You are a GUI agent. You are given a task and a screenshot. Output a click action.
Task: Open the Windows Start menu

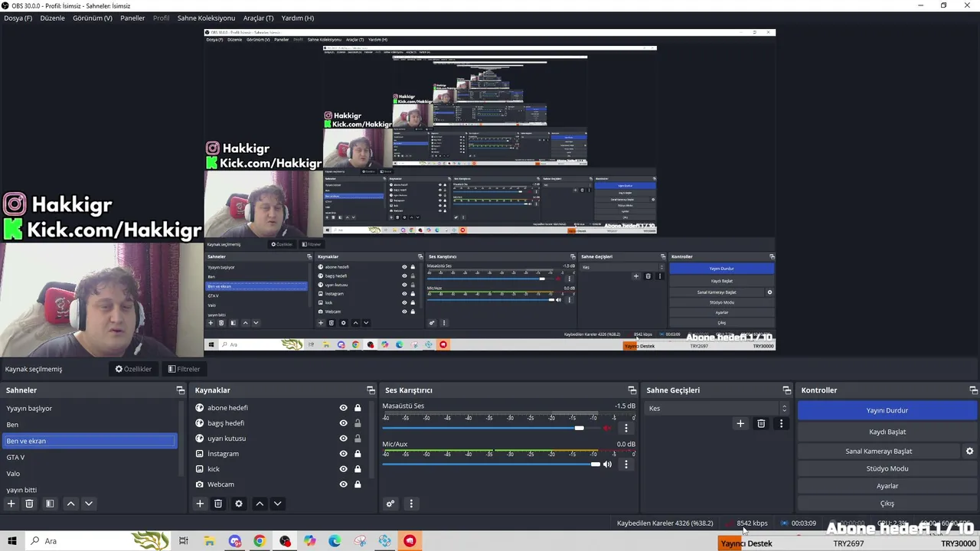12,541
